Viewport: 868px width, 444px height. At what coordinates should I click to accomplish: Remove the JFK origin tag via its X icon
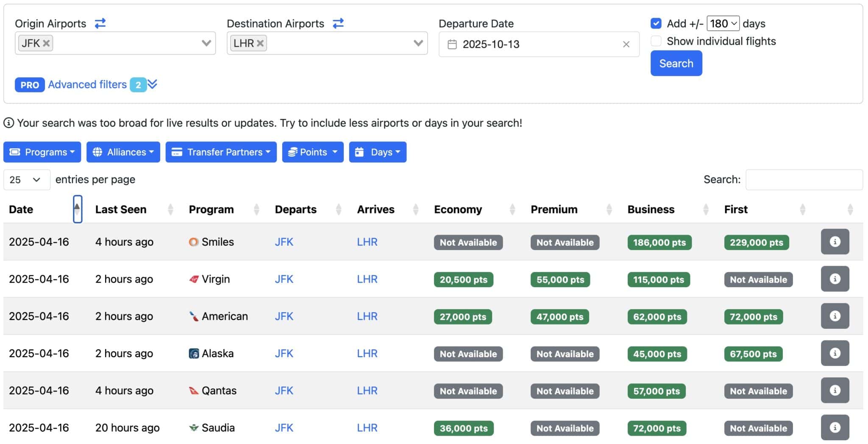(x=47, y=43)
